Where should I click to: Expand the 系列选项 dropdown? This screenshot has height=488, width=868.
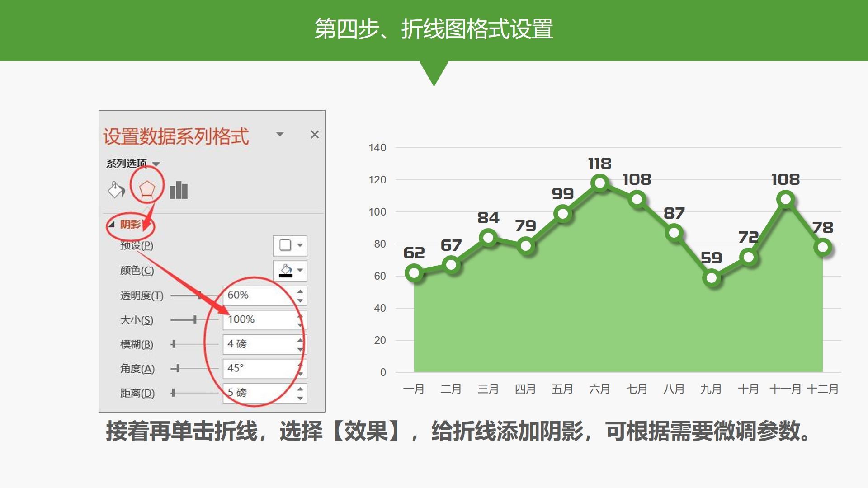click(x=156, y=164)
